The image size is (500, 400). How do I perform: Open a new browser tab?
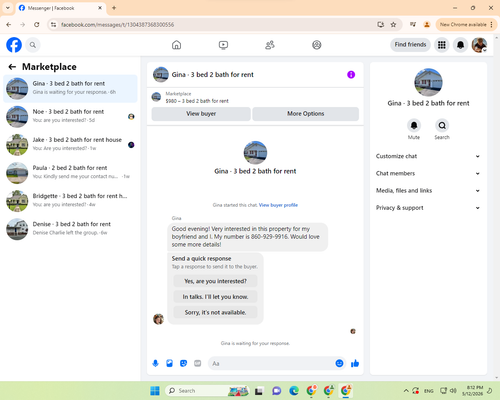coord(114,8)
